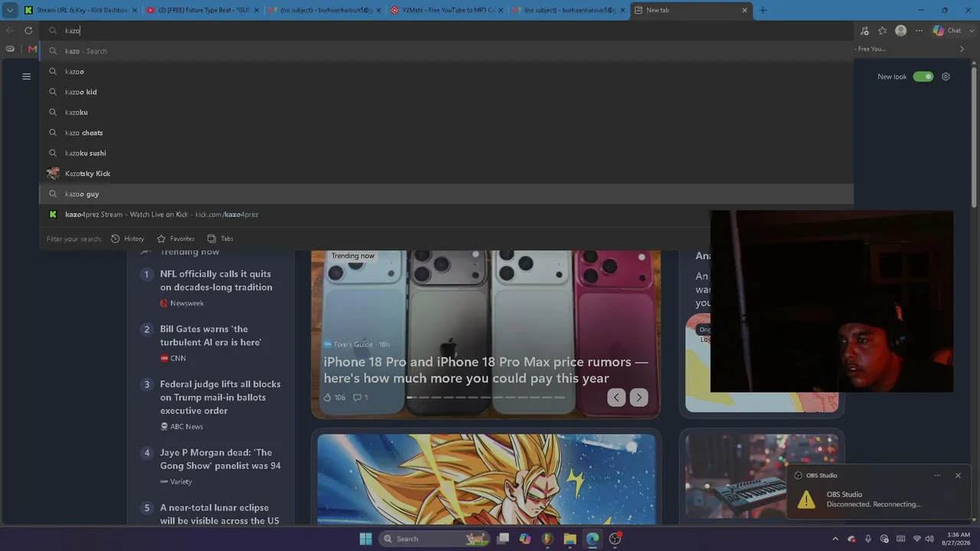Viewport: 980px width, 551px height.
Task: Click the carousel slide progress indicators
Action: 485,397
